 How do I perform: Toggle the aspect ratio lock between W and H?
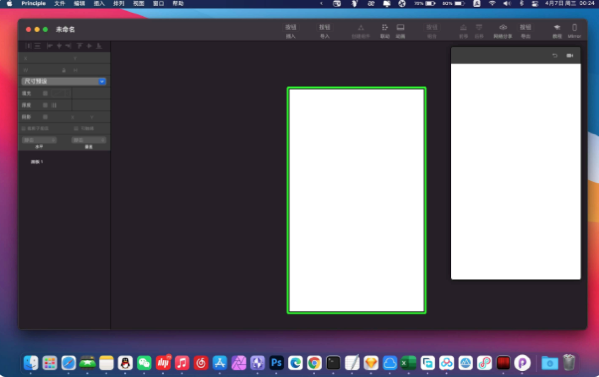(64, 70)
